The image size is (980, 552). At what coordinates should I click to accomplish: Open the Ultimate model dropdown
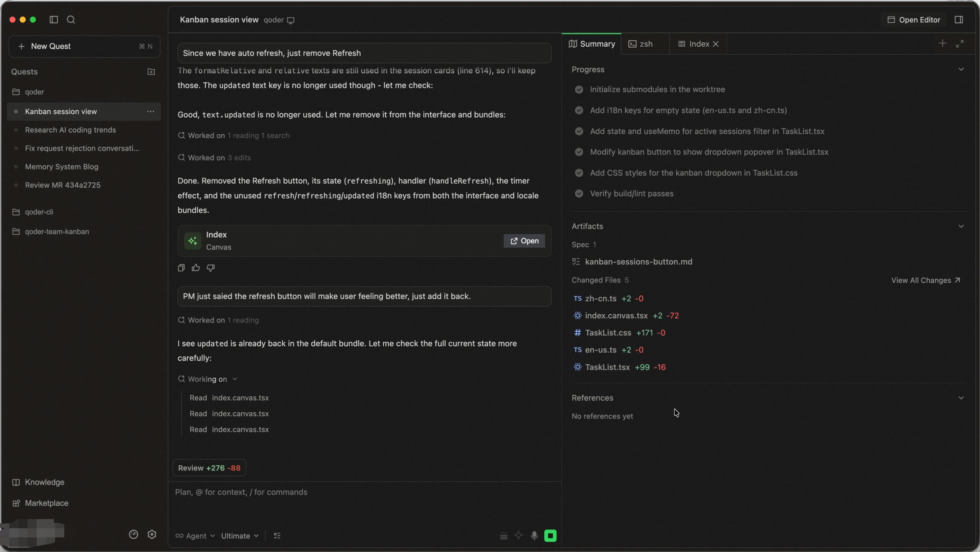tap(240, 536)
